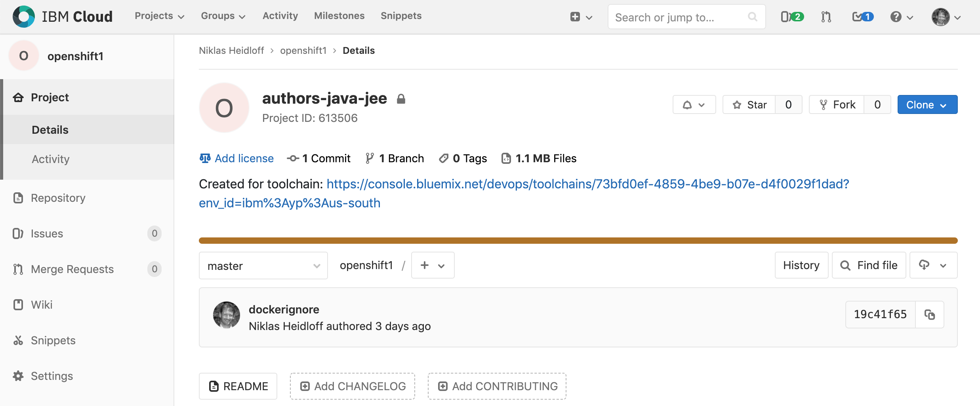980x406 pixels.
Task: Open the merge requests icon with badge 2
Action: click(791, 17)
